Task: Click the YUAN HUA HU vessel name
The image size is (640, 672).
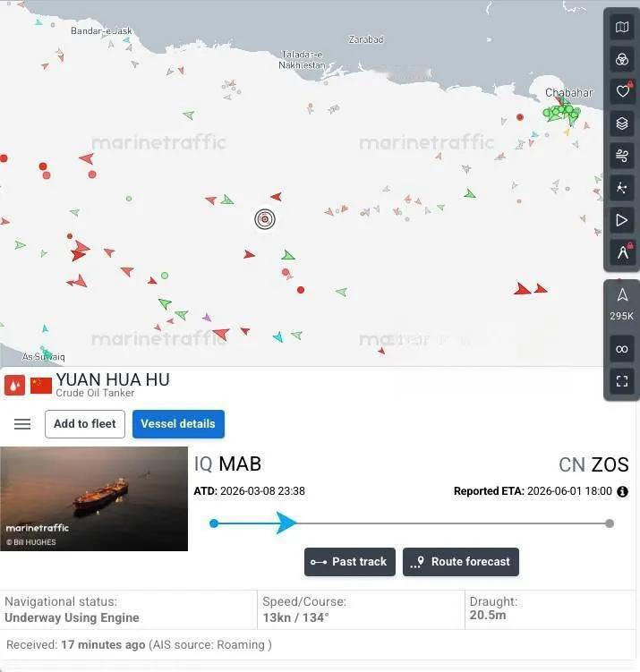Action: [x=113, y=379]
